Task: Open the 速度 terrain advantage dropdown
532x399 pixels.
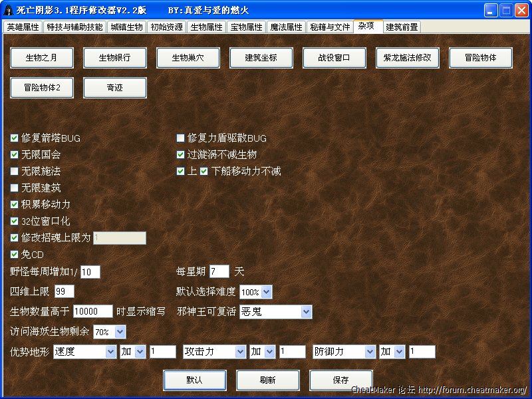Action: tap(110, 352)
